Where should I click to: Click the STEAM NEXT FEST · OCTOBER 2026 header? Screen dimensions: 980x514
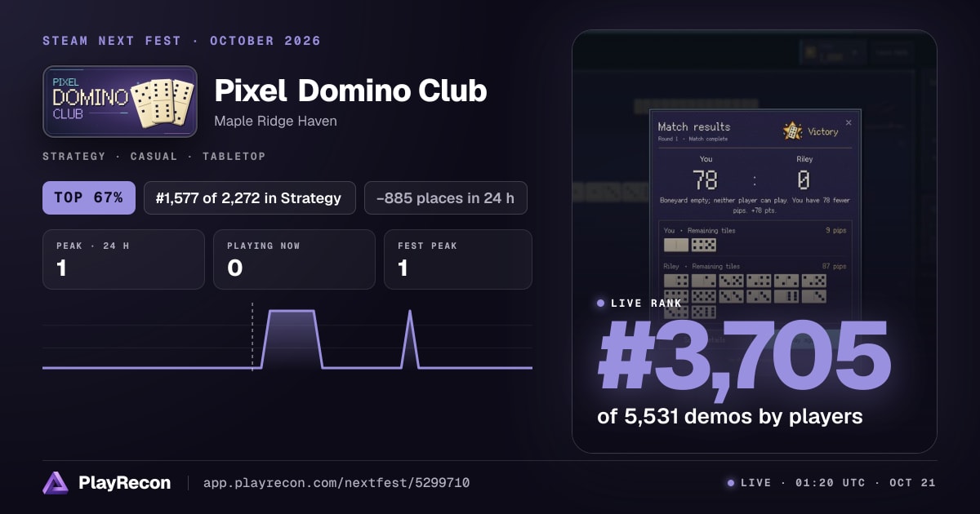point(181,41)
